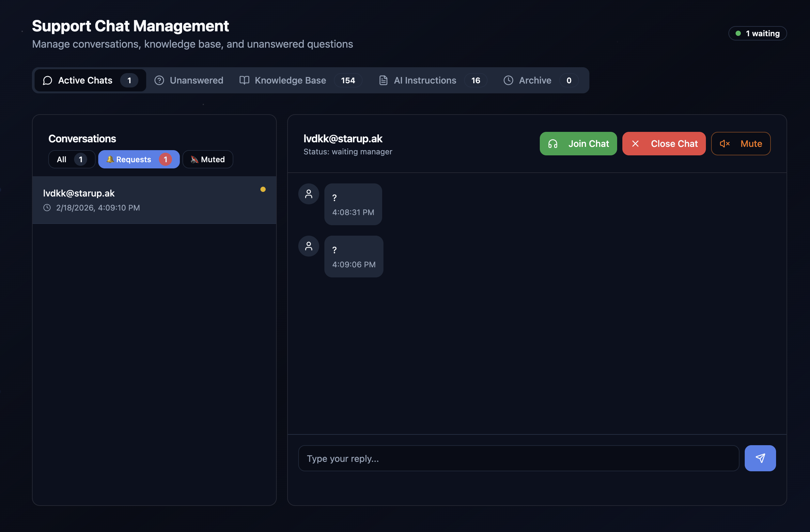Toggle the Requests filter pill
This screenshot has width=810, height=532.
[138, 159]
